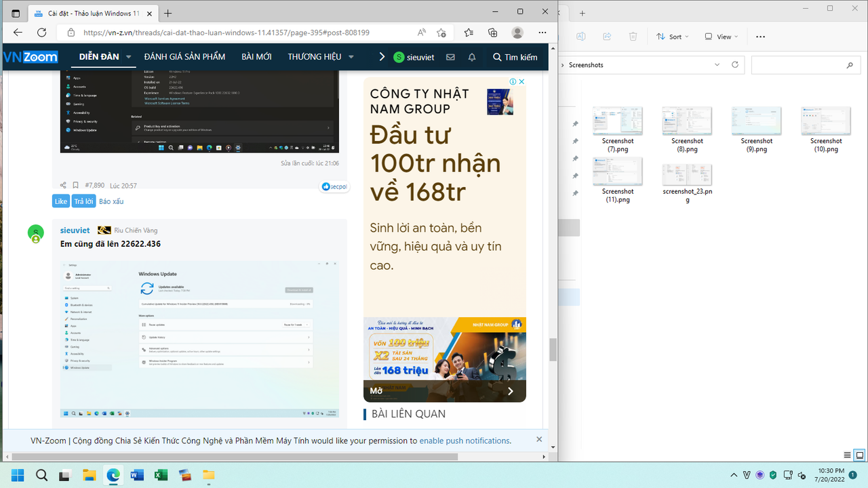Show more VNZoom nav items chevron
Screen dimensions: 868x488
point(382,57)
